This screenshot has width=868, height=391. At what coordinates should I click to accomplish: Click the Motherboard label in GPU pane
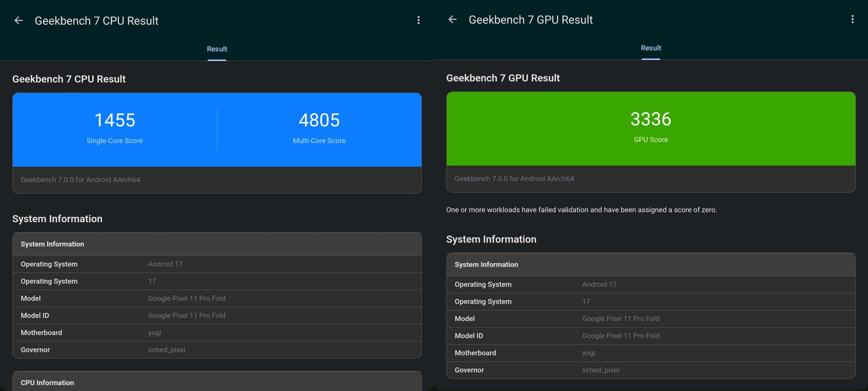475,353
